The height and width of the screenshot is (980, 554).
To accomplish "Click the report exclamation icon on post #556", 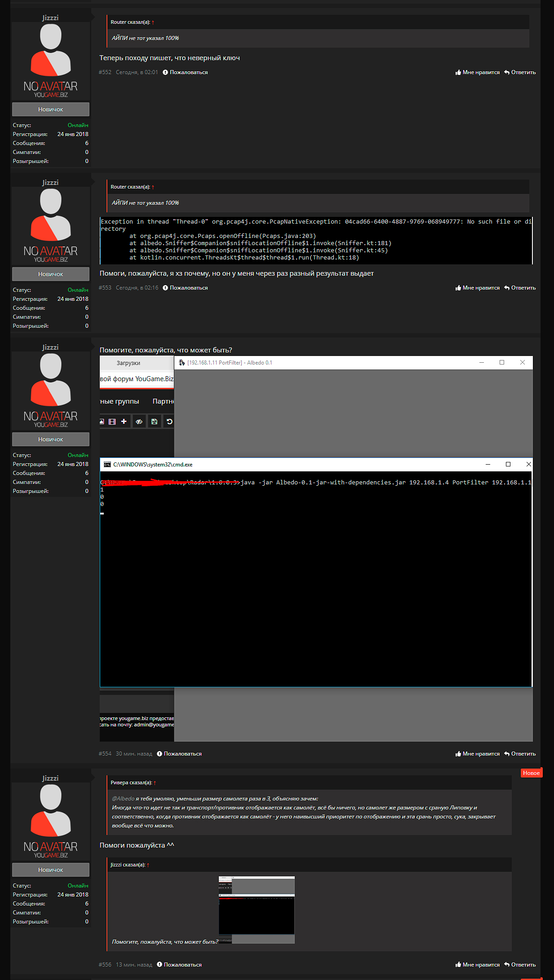I will tap(160, 965).
